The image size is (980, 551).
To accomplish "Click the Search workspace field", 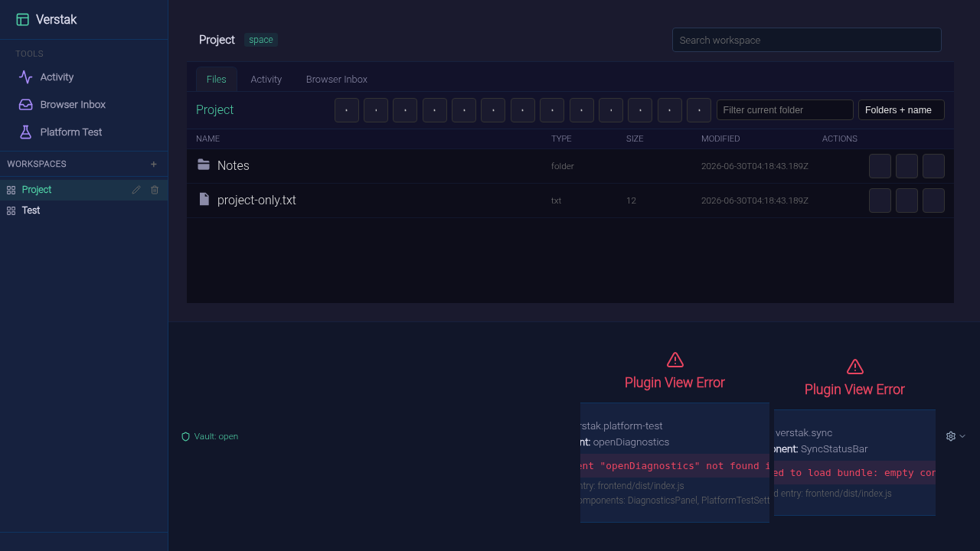I will coord(807,40).
